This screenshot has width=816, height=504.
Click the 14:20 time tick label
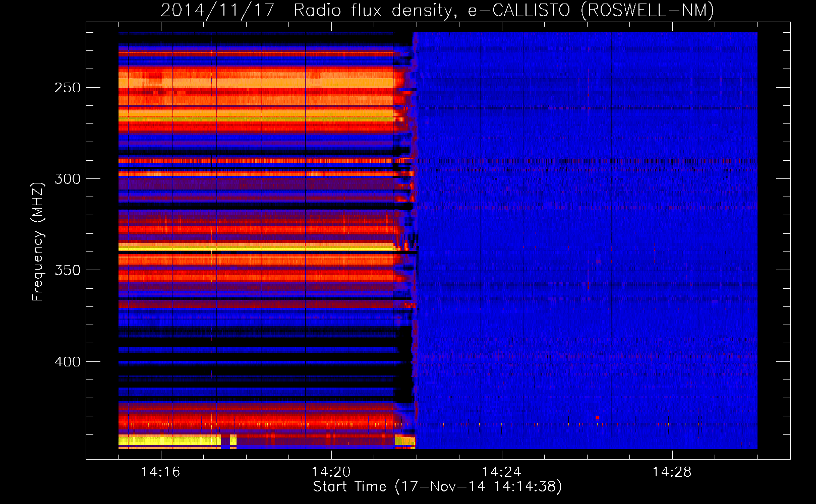331,472
